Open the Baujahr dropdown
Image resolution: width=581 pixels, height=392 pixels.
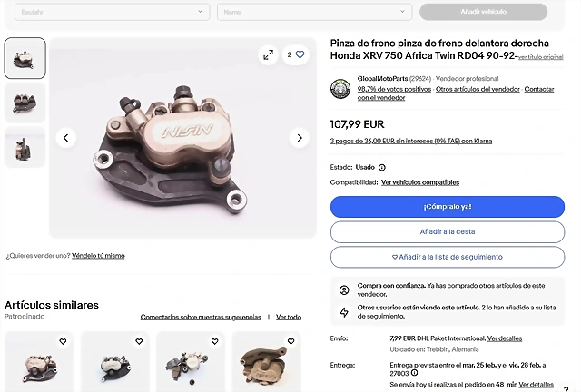[x=113, y=12]
